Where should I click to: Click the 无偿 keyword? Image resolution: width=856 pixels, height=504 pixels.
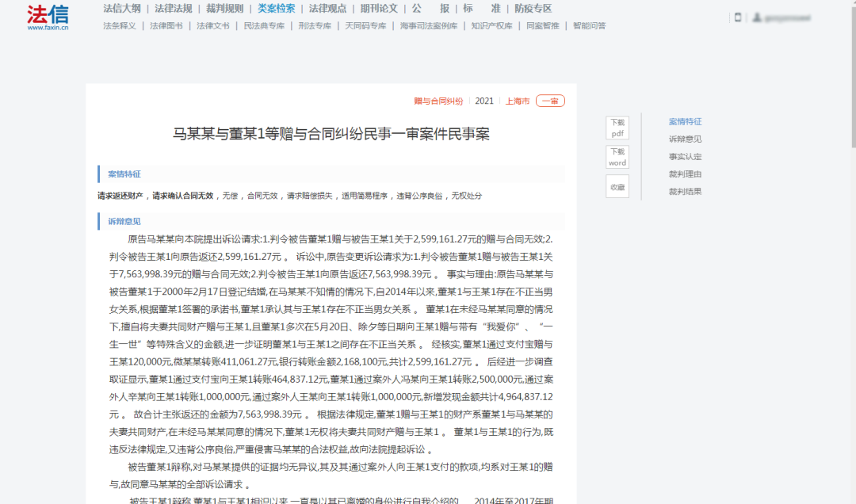pyautogui.click(x=231, y=196)
